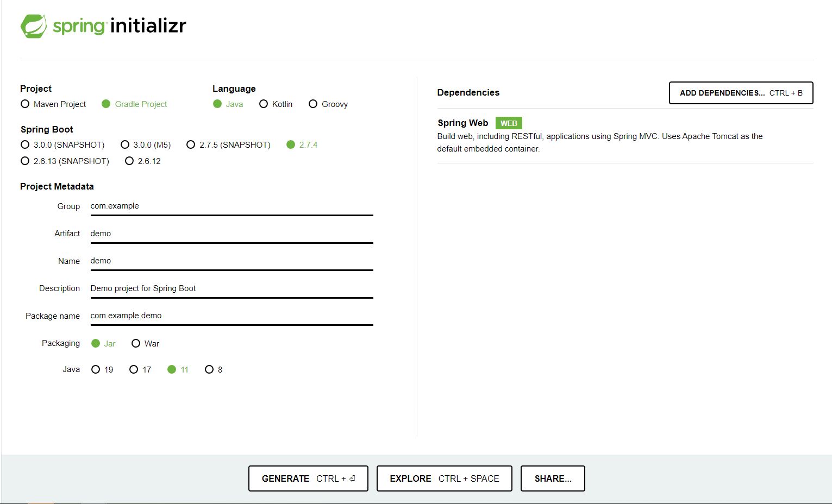
Task: Select Jar packaging option
Action: point(103,343)
